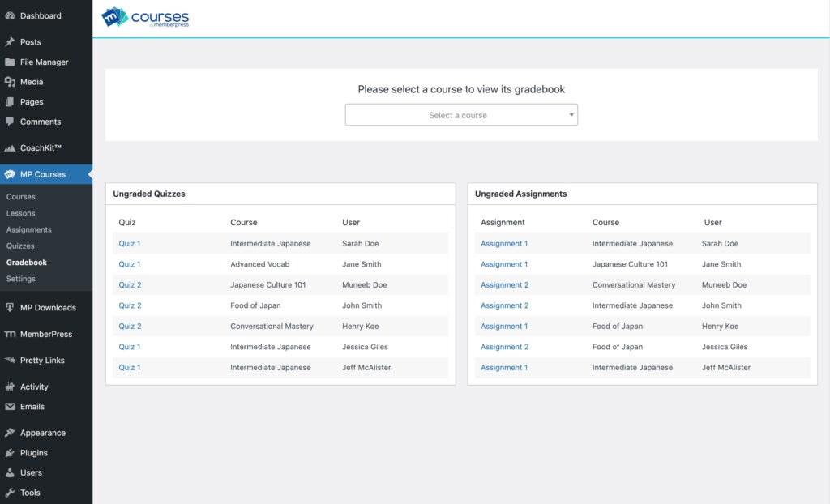Viewport: 830px width, 504px height.
Task: Open Henry Koe's Quiz 2 link
Action: (130, 327)
